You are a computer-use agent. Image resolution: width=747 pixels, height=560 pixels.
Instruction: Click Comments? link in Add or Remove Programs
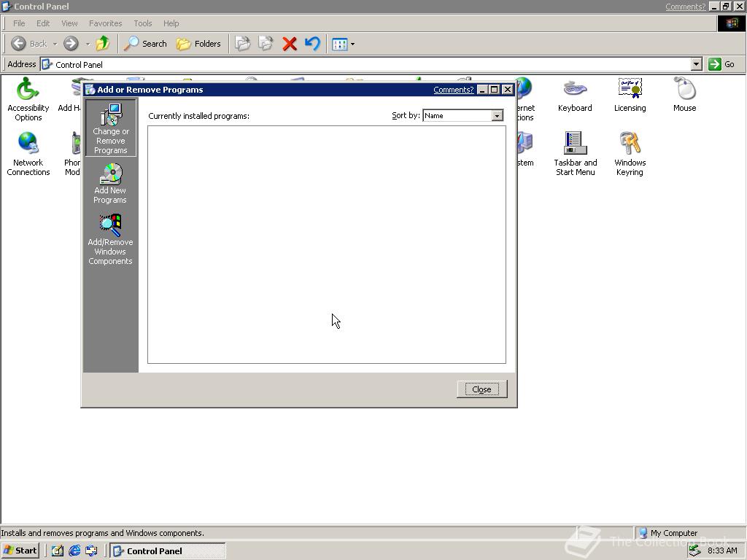(x=453, y=90)
